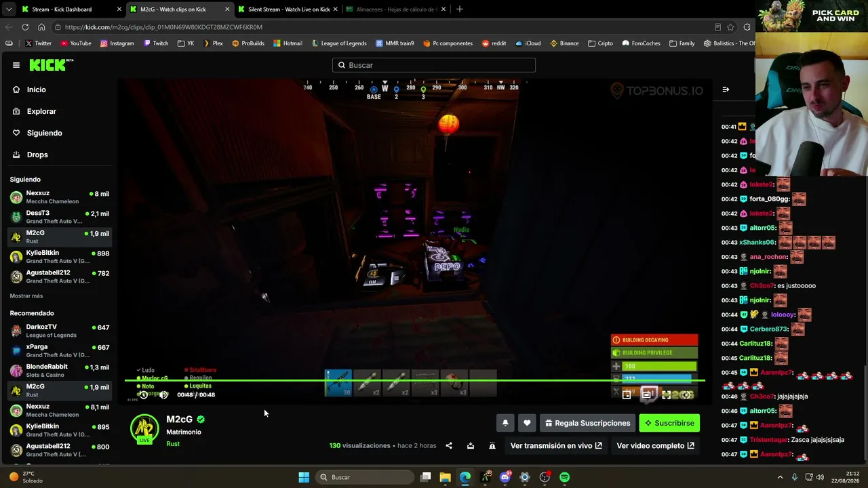
Task: Expand the Cripto bookmark folder
Action: click(601, 43)
